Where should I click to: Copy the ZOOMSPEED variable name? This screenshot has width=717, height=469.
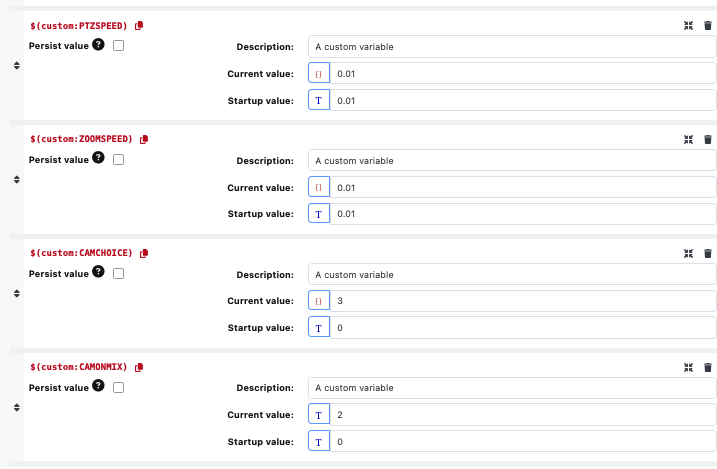click(144, 139)
